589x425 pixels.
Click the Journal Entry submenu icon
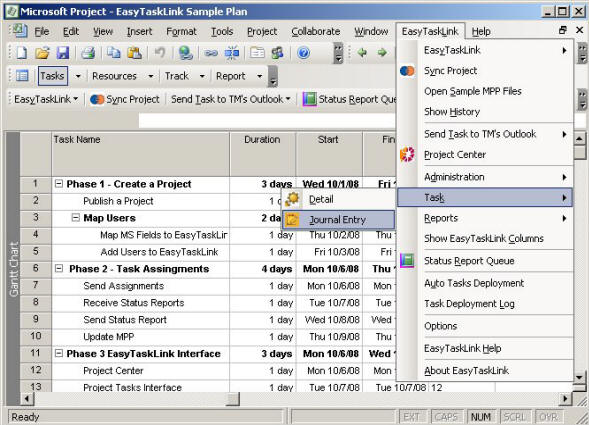click(292, 219)
